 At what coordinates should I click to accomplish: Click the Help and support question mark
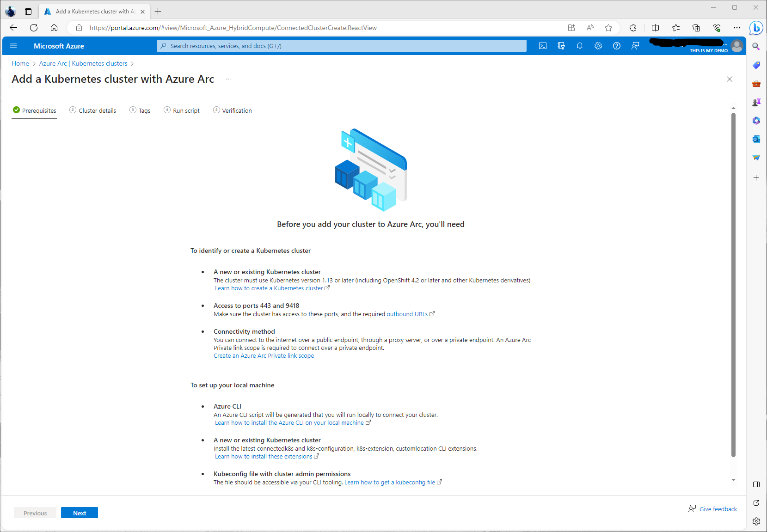(617, 46)
